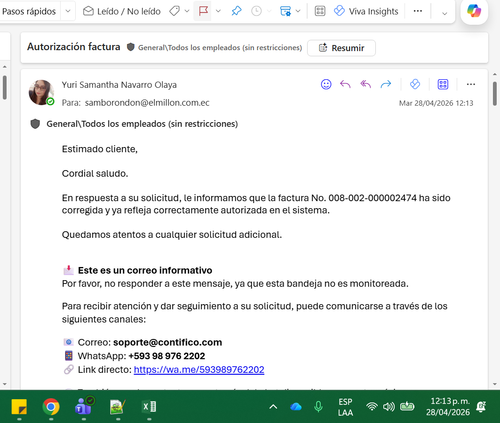Open message more actions ellipsis
Screen dimensions: 500x423
pos(471,84)
